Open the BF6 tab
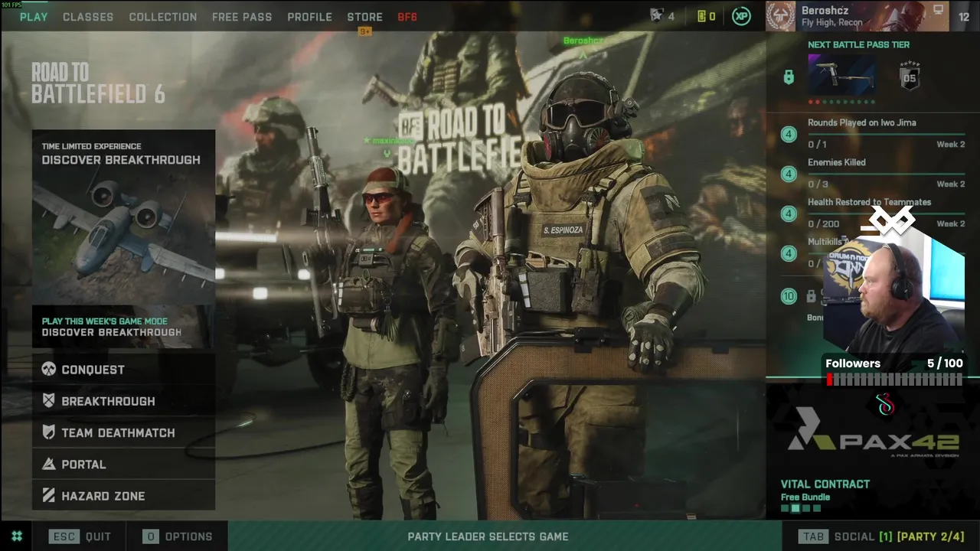The width and height of the screenshot is (980, 551). click(407, 17)
